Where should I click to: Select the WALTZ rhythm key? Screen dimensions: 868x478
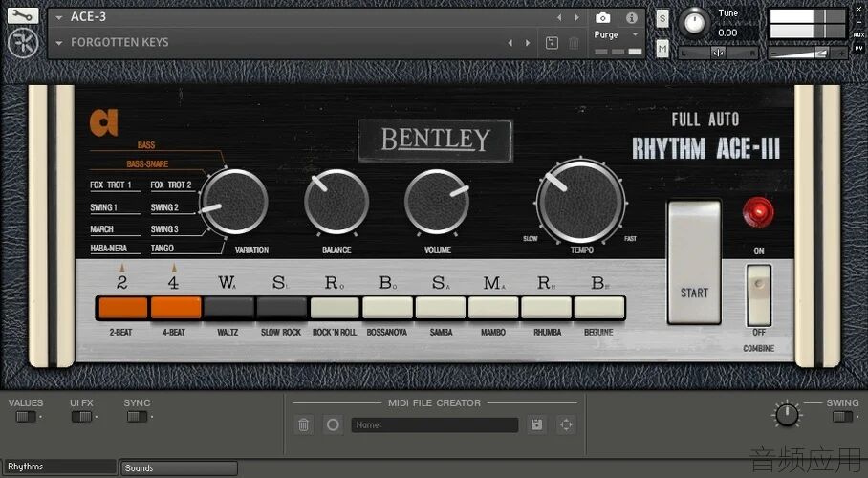click(228, 308)
